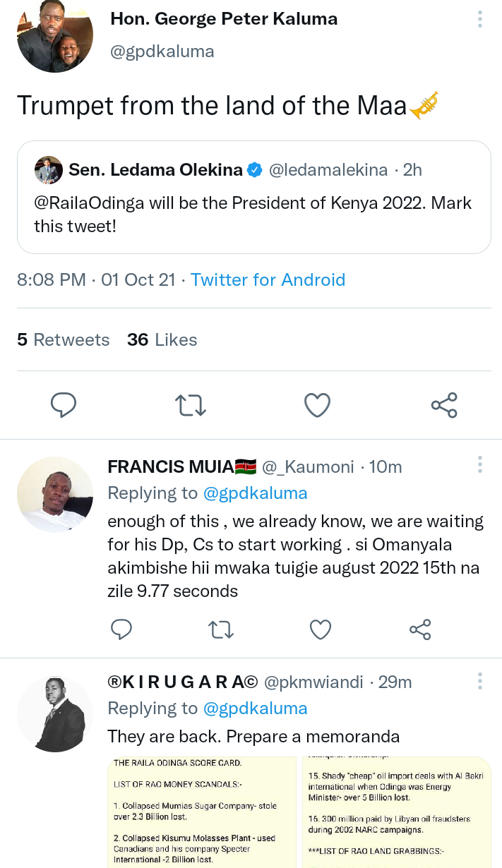Screen dimensions: 502x868
Task: Like Francis Muia's reply
Action: coord(321,629)
